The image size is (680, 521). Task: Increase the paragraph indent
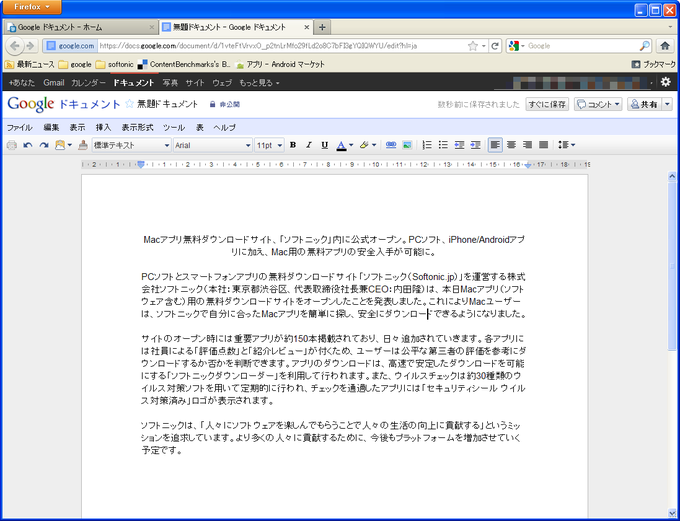[x=475, y=145]
